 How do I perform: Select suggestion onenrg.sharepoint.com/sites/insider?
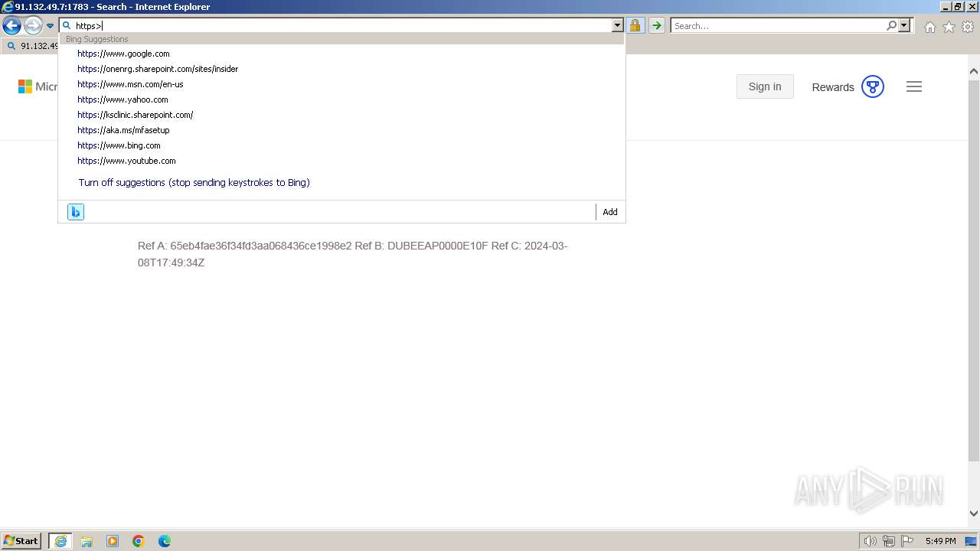(x=342, y=69)
